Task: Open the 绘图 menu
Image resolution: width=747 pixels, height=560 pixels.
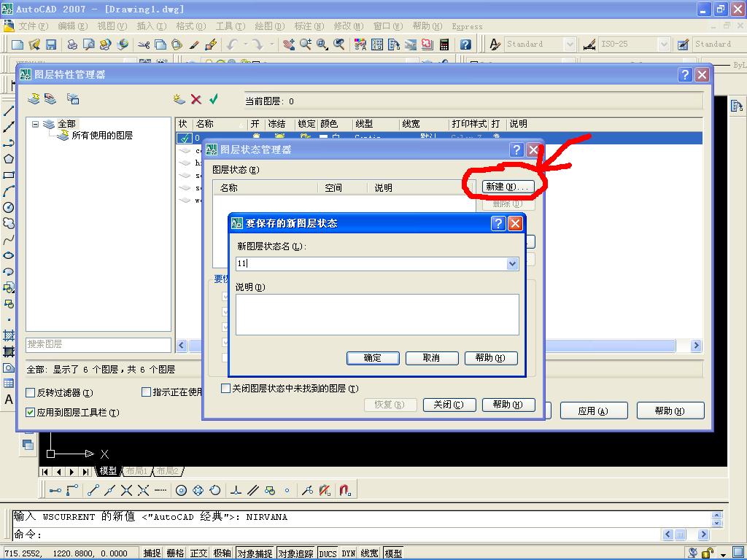Action: [269, 26]
